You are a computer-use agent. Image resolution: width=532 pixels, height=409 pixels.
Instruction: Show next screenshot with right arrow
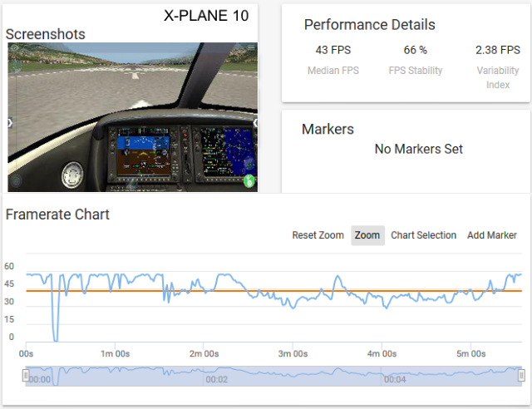[x=255, y=123]
